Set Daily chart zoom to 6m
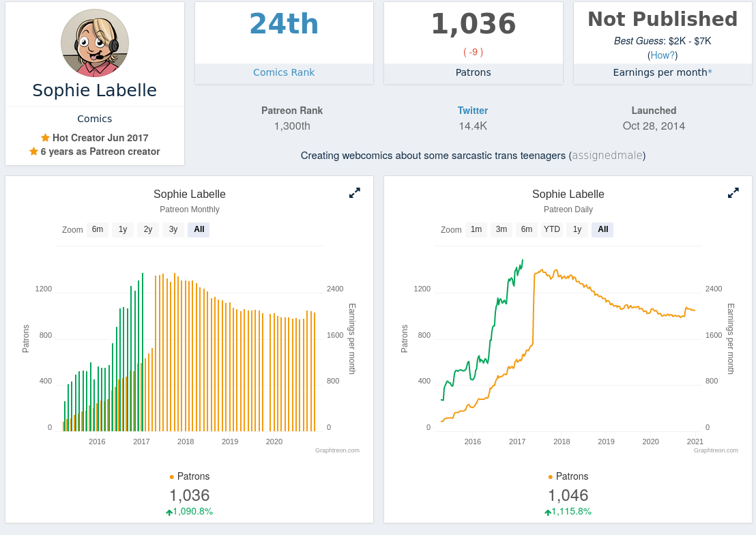Viewport: 756px width, 535px height. (527, 230)
